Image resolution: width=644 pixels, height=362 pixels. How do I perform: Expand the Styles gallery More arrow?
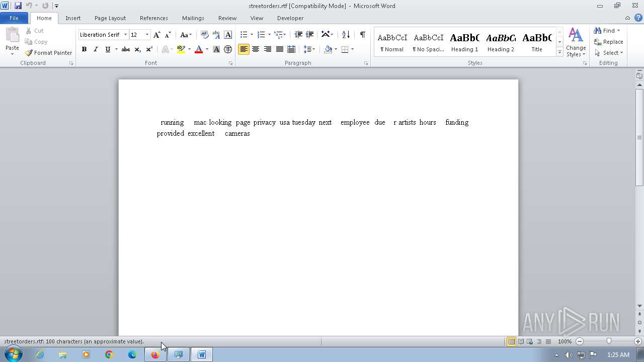559,52
